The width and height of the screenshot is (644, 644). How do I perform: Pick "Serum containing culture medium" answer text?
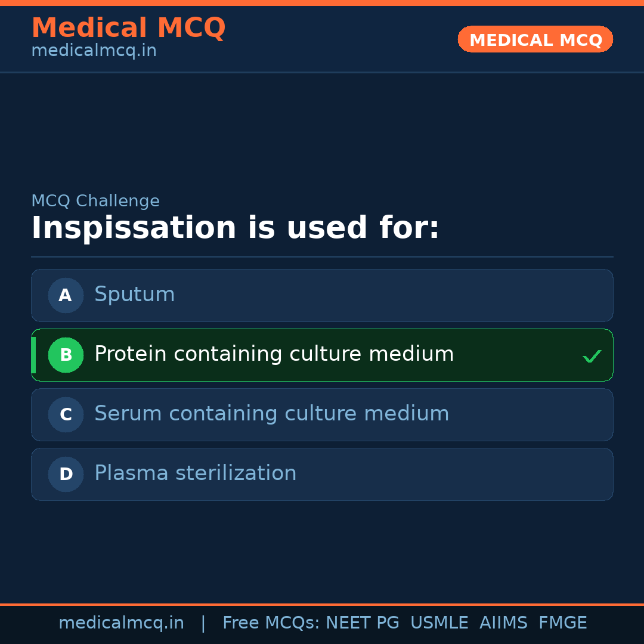click(x=271, y=414)
